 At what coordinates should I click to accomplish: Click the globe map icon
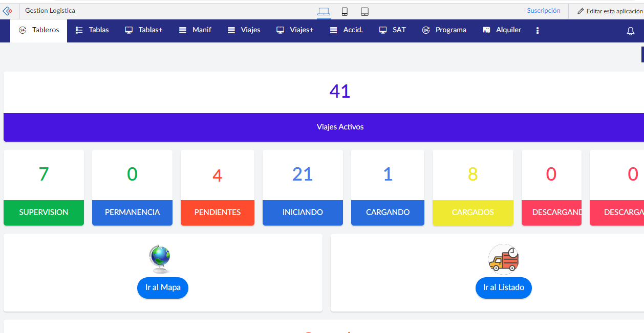click(x=160, y=259)
